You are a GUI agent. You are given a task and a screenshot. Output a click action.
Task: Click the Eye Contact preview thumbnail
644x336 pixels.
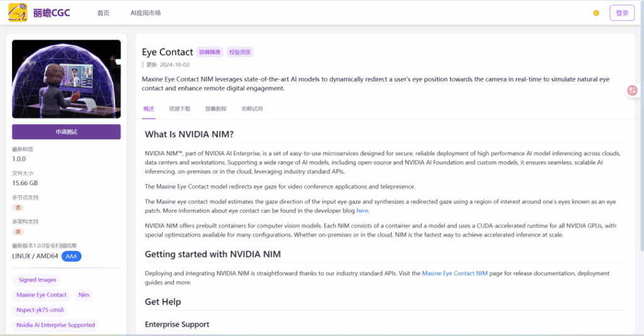click(67, 79)
